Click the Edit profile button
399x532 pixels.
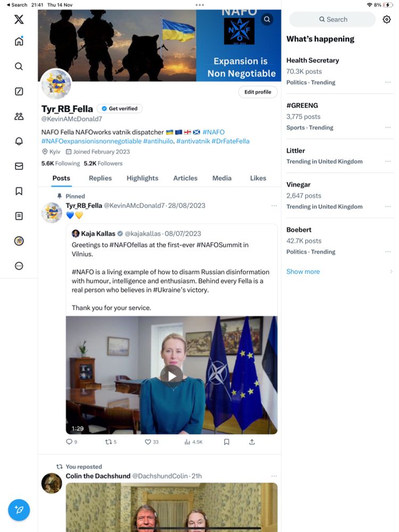click(258, 92)
